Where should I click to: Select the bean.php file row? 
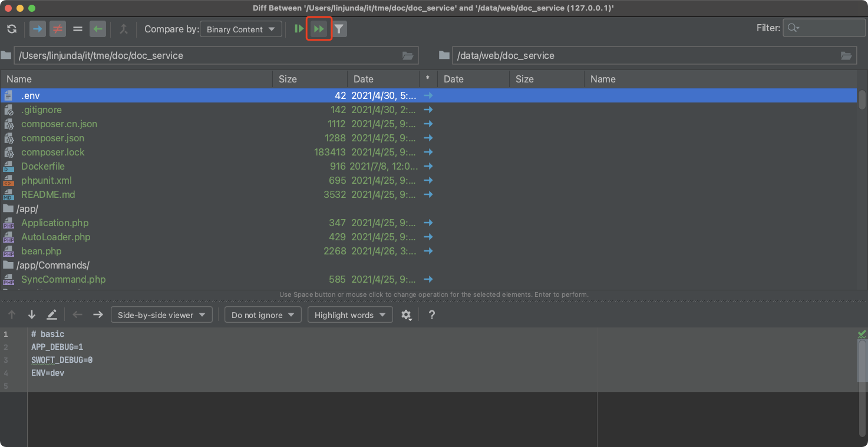point(428,251)
